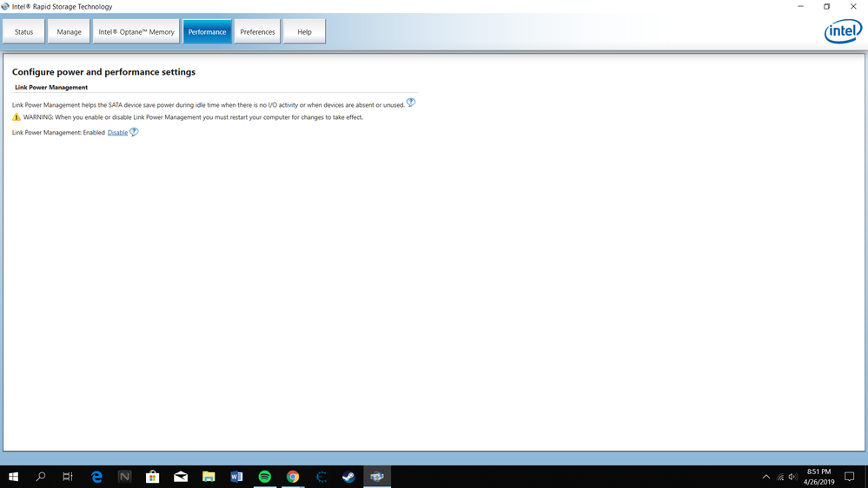Image resolution: width=868 pixels, height=488 pixels.
Task: Launch Microsoft Word from taskbar
Action: coord(236,477)
